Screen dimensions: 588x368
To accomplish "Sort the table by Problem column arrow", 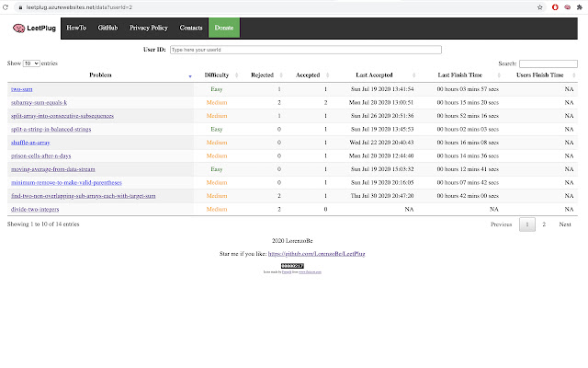I will coord(190,75).
